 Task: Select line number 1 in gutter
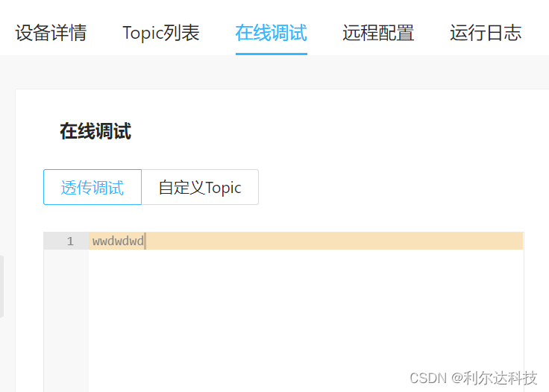70,241
